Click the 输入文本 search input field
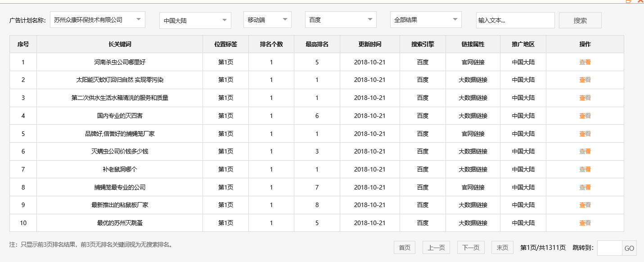Image resolution: width=644 pixels, height=262 pixels. tap(515, 20)
